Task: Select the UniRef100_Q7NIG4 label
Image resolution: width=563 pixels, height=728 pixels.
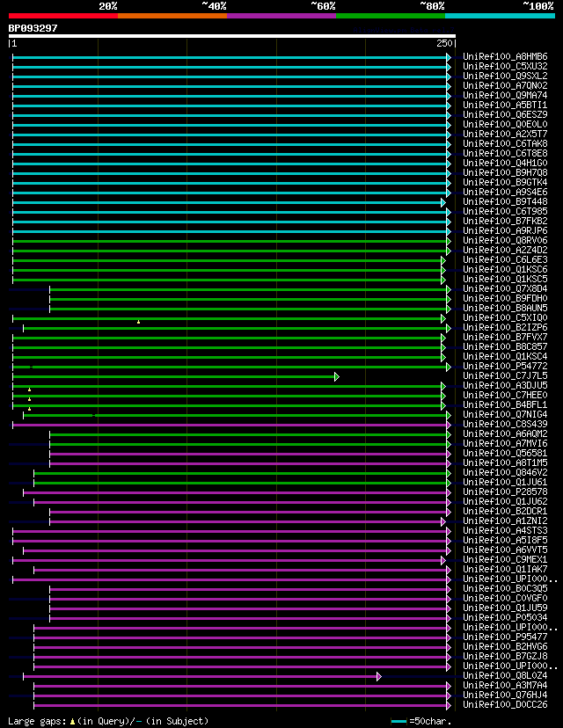Action: pyautogui.click(x=505, y=415)
